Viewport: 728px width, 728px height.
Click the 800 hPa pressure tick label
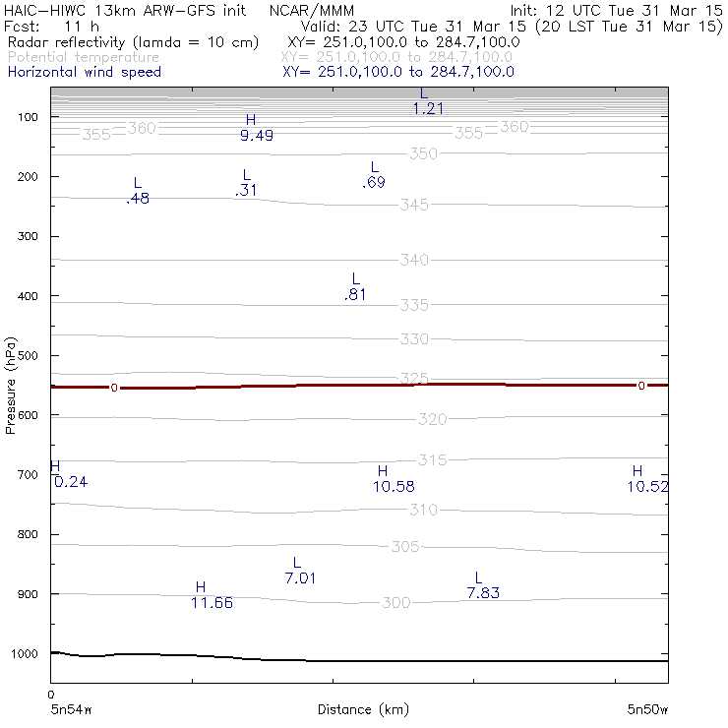[28, 534]
